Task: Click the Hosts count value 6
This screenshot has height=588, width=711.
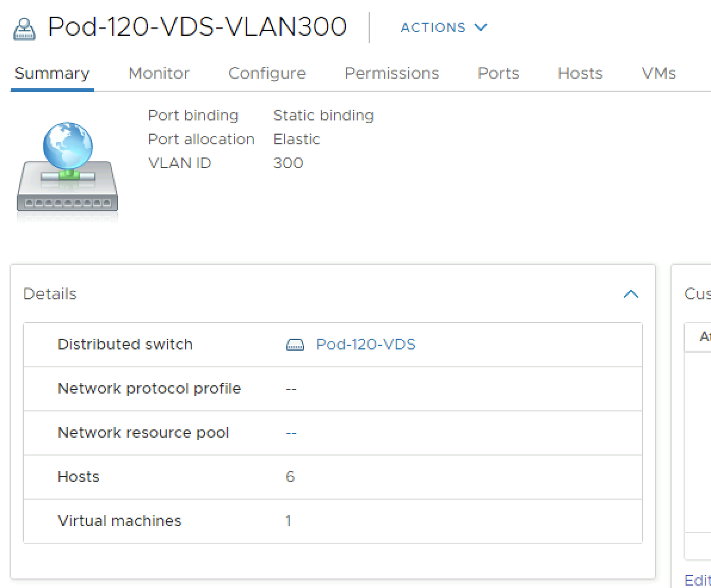Action: point(290,477)
